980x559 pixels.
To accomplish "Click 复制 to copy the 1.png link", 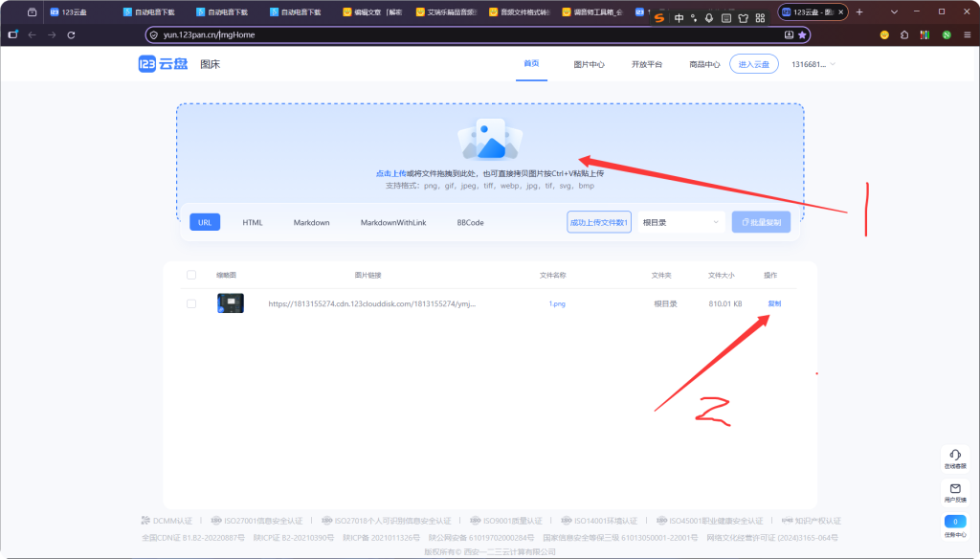I will [774, 303].
